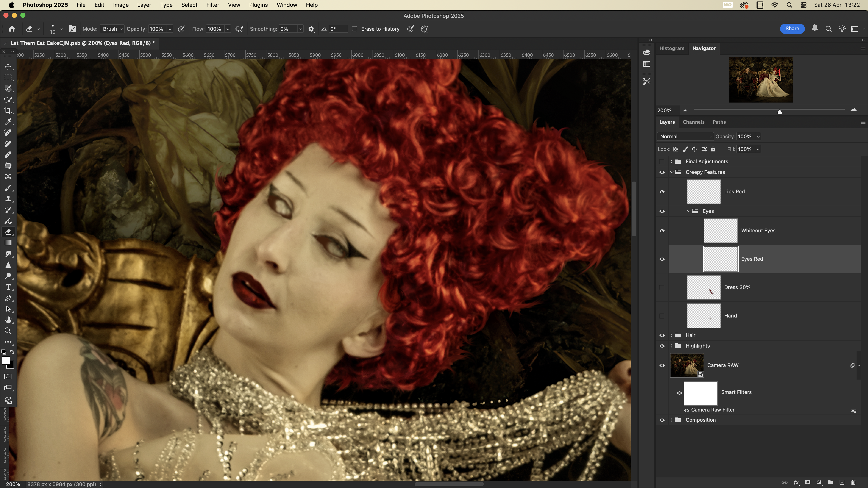Screen dimensions: 868x488
Task: Open the Filter menu
Action: (x=212, y=5)
